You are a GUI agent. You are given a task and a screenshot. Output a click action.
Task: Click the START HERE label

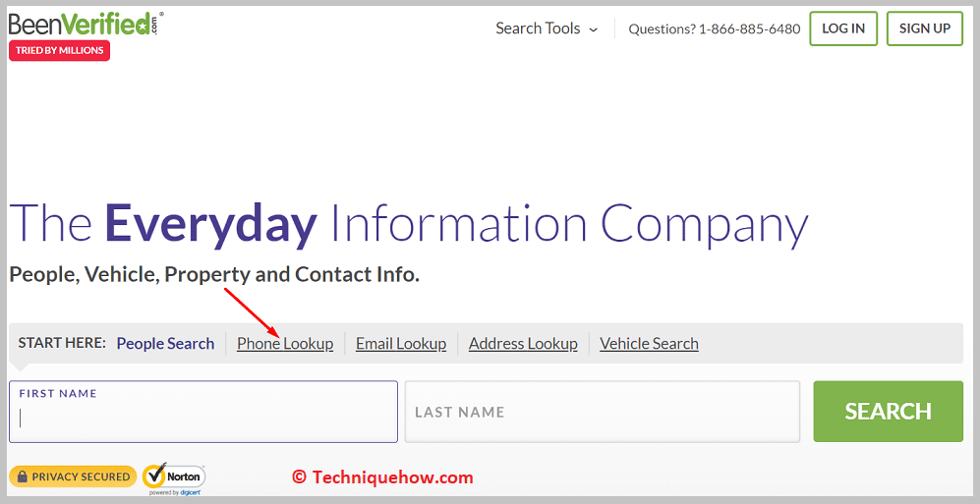(62, 344)
